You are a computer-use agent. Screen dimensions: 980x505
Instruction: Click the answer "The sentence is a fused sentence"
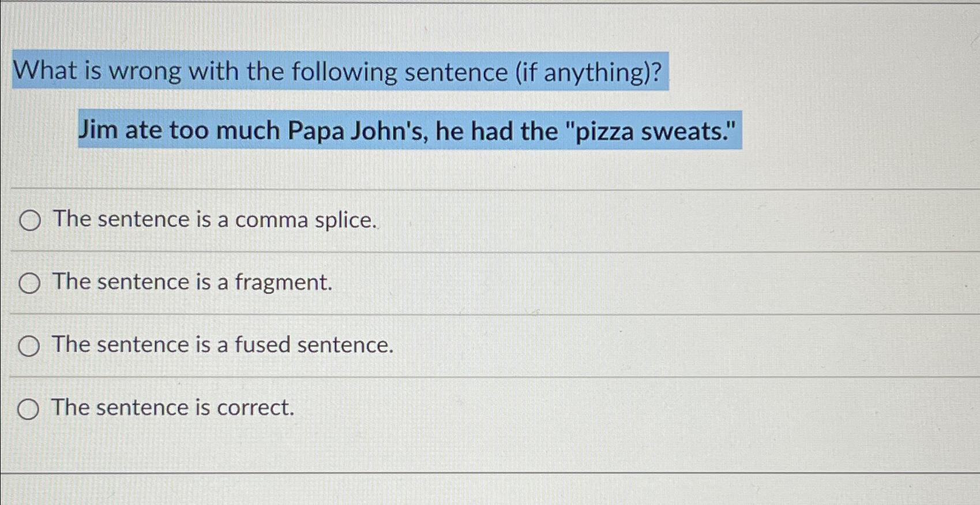(x=221, y=345)
